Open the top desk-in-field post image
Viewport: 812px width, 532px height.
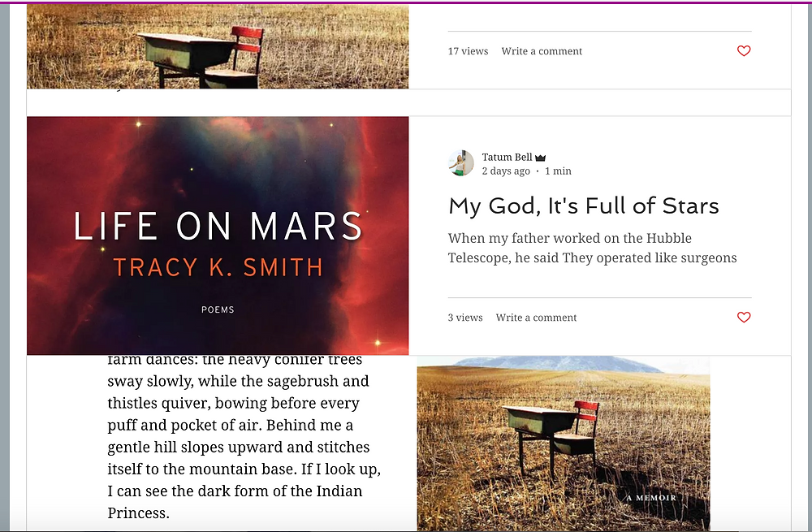tap(218, 46)
